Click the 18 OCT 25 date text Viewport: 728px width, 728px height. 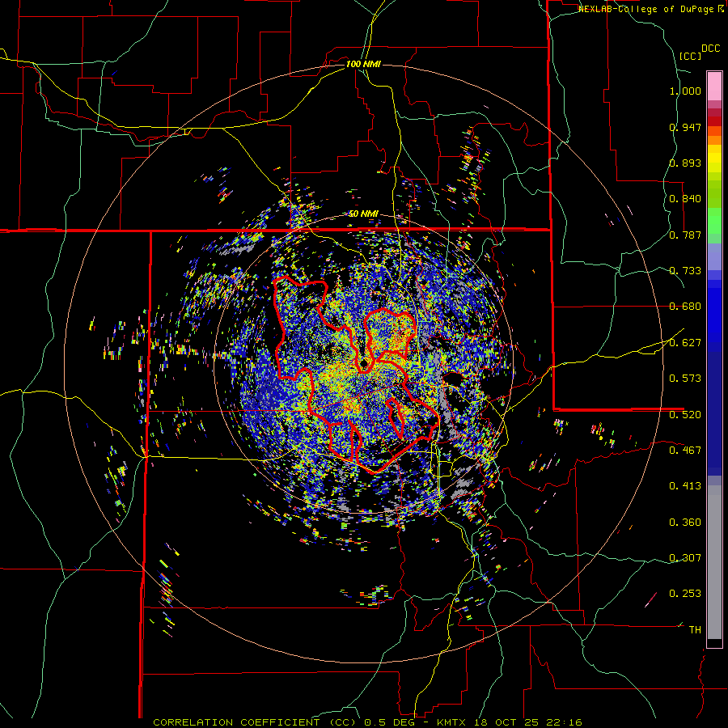506,722
